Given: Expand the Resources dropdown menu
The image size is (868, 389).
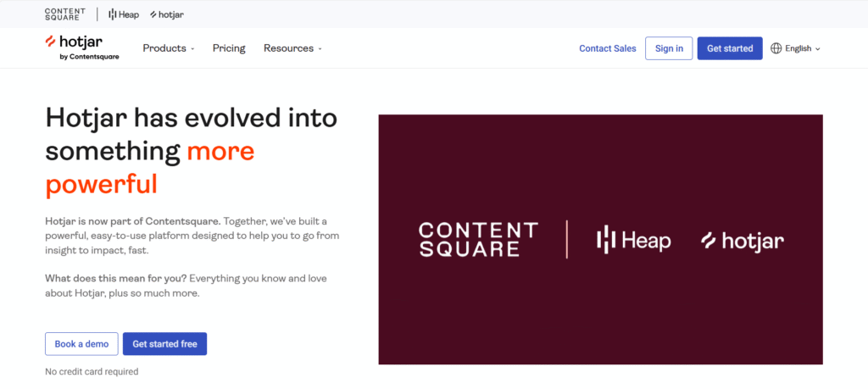Looking at the screenshot, I should pyautogui.click(x=292, y=48).
